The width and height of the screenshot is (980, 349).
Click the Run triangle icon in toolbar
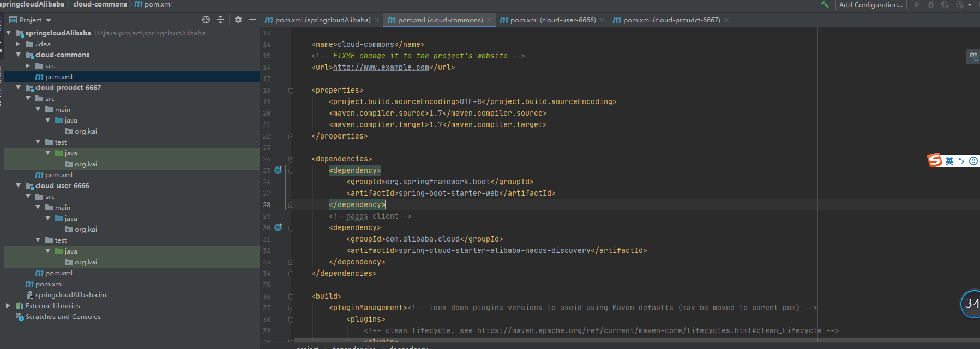[x=917, y=4]
